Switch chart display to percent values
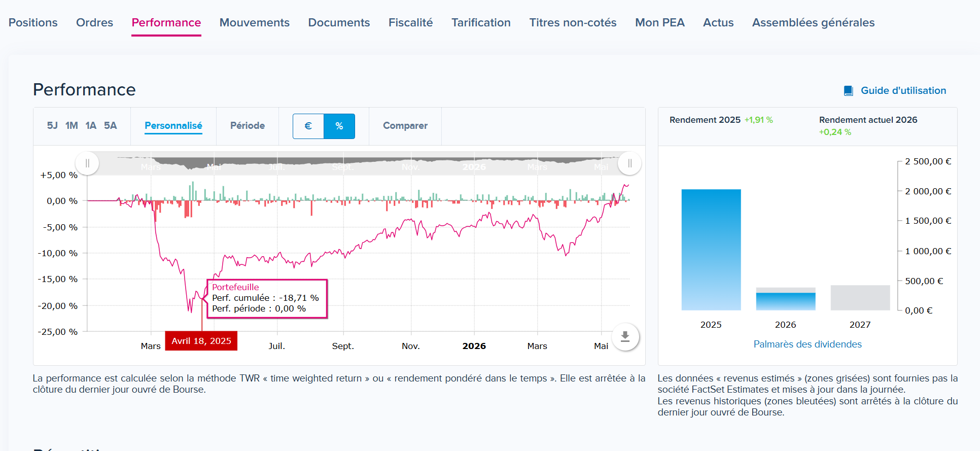980x451 pixels. point(339,126)
